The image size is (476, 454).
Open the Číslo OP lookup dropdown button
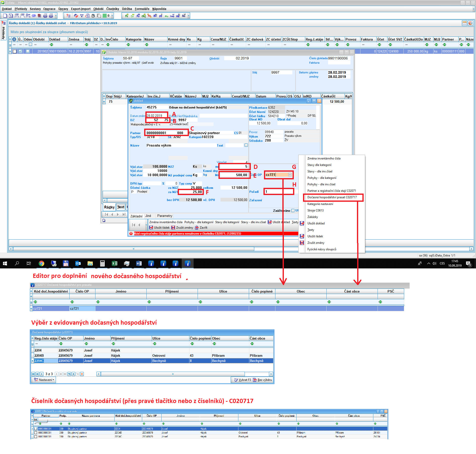290,175
